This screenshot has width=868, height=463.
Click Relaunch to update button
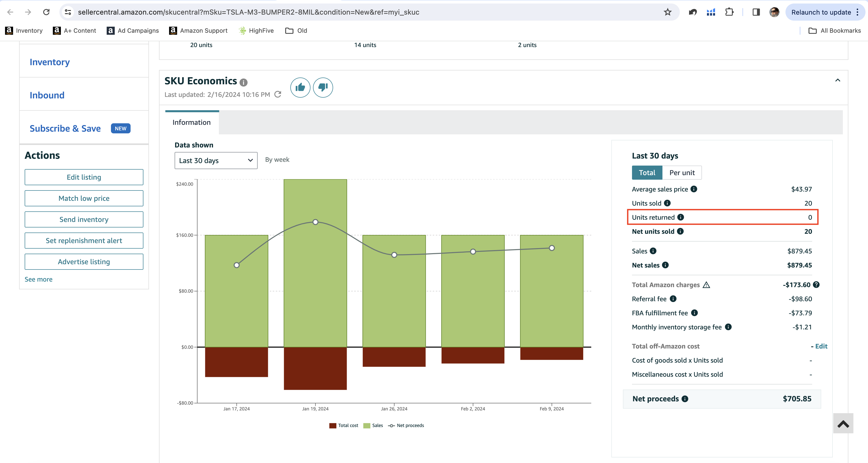click(821, 12)
